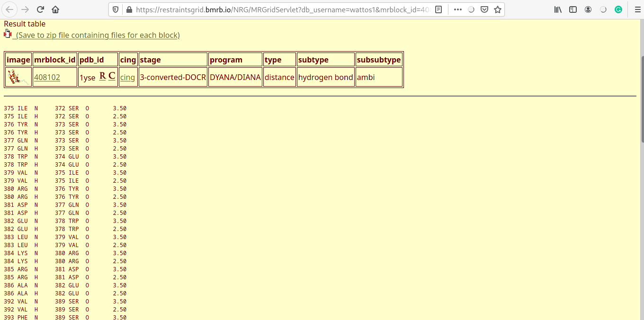Open mrblock 408102 link
Image resolution: width=644 pixels, height=320 pixels.
click(47, 77)
